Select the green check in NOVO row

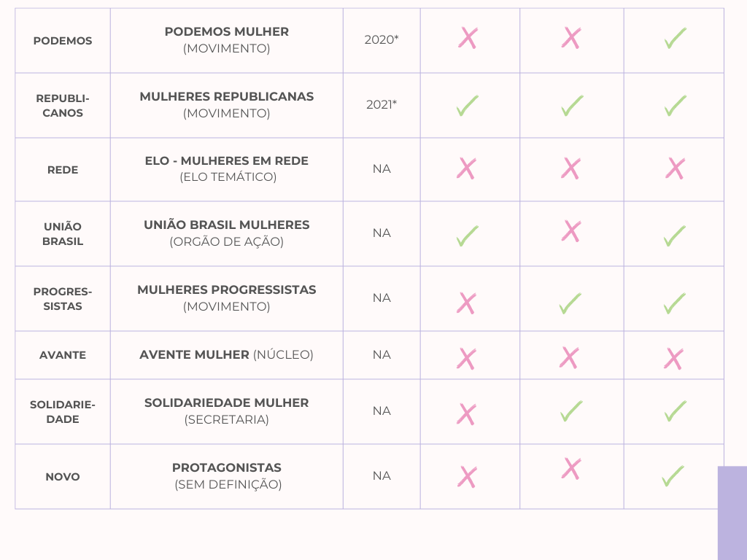(673, 476)
